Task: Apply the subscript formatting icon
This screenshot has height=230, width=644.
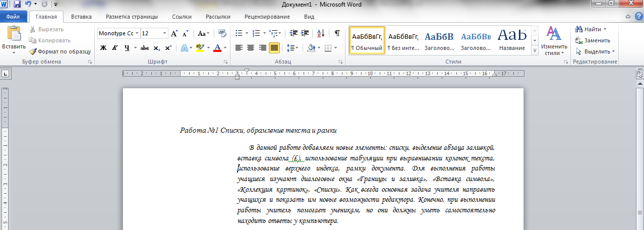Action: point(157,48)
